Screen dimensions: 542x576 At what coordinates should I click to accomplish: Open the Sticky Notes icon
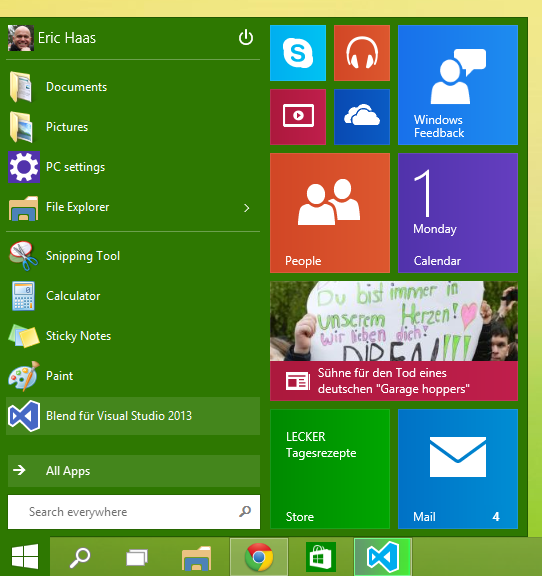(24, 336)
